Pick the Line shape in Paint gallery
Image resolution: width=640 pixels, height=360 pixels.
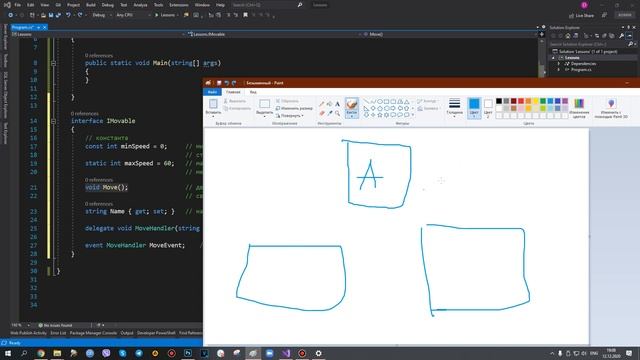(x=366, y=102)
